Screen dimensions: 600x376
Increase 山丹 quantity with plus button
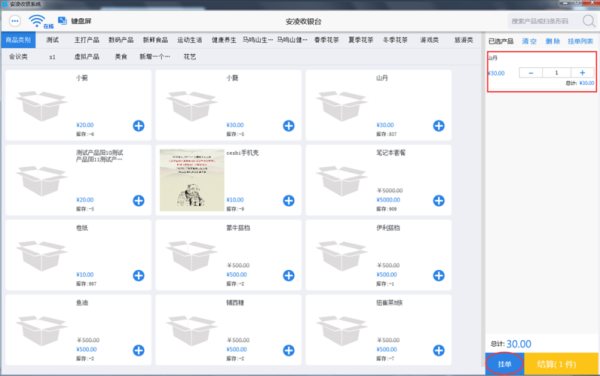pyautogui.click(x=582, y=73)
